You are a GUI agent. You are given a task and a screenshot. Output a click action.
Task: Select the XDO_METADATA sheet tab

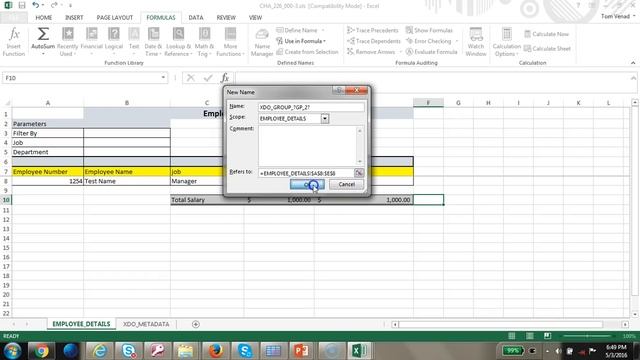[146, 324]
